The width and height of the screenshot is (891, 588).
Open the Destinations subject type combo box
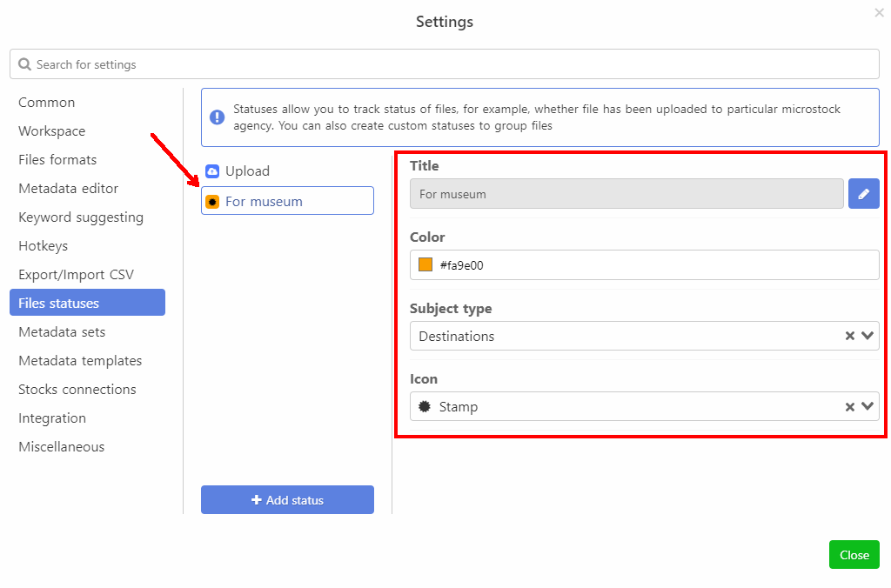click(645, 336)
